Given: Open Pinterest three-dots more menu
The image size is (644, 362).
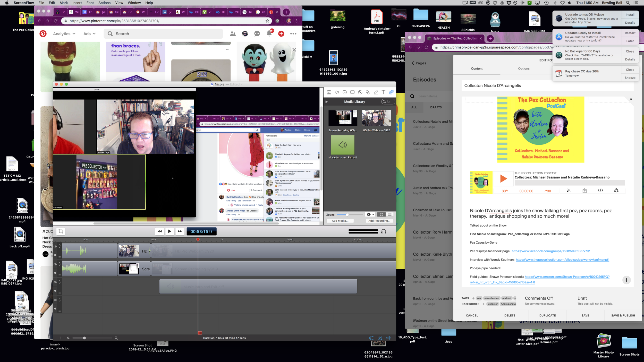Looking at the screenshot, I should point(293,33).
